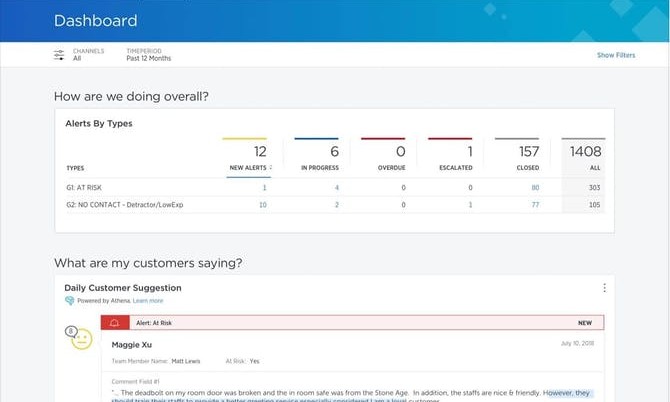Sort by the New Alerts column
Image resolution: width=670 pixels, height=402 pixels.
[247, 168]
